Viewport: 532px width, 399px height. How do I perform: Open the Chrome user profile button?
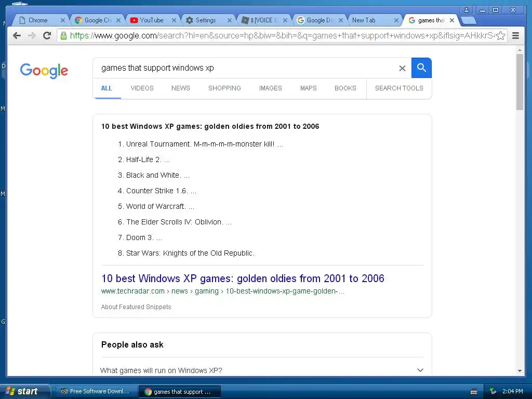point(467,10)
